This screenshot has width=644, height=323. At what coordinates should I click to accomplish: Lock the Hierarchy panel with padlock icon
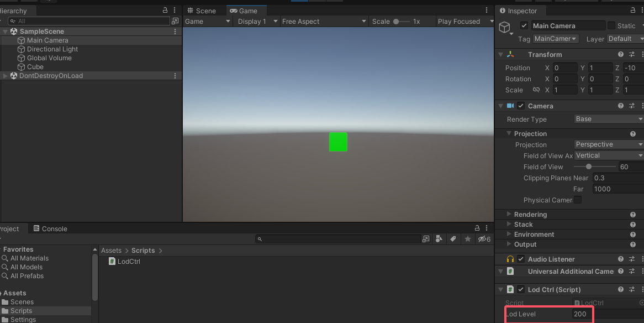point(165,11)
